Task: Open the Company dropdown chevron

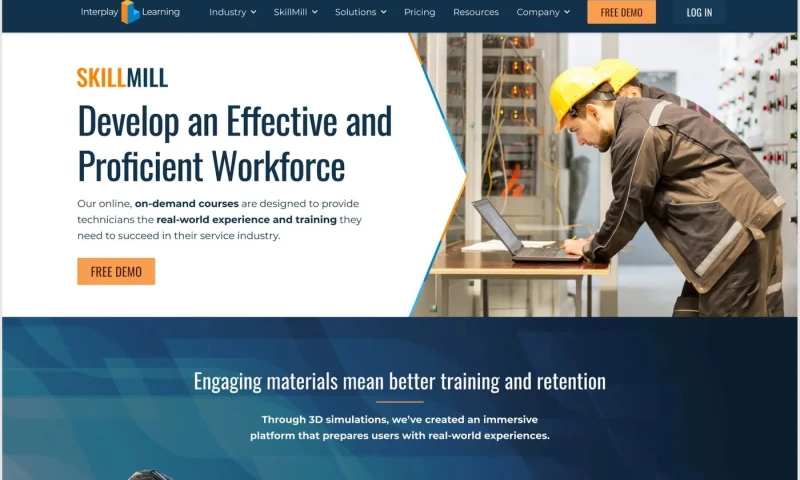Action: point(567,12)
